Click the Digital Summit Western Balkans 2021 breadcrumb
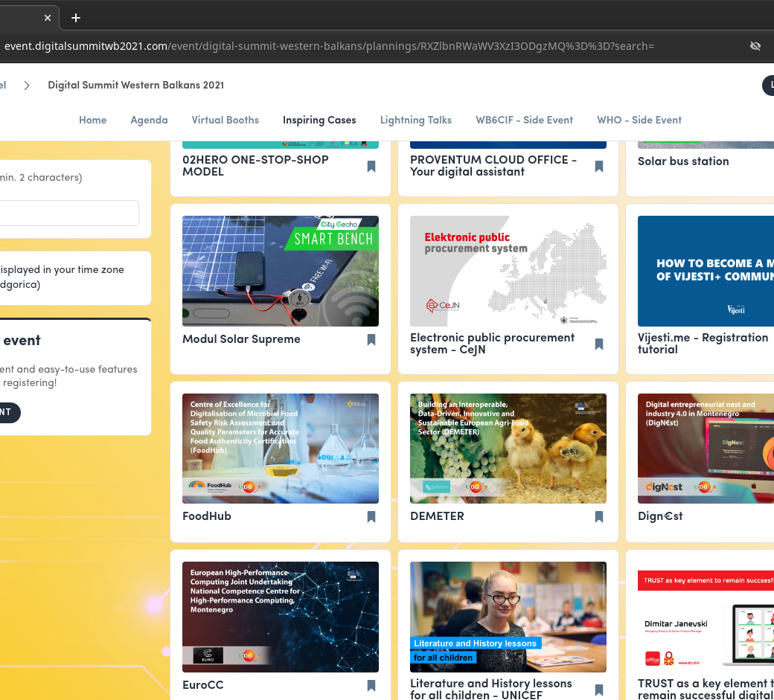This screenshot has height=700, width=774. (x=135, y=85)
